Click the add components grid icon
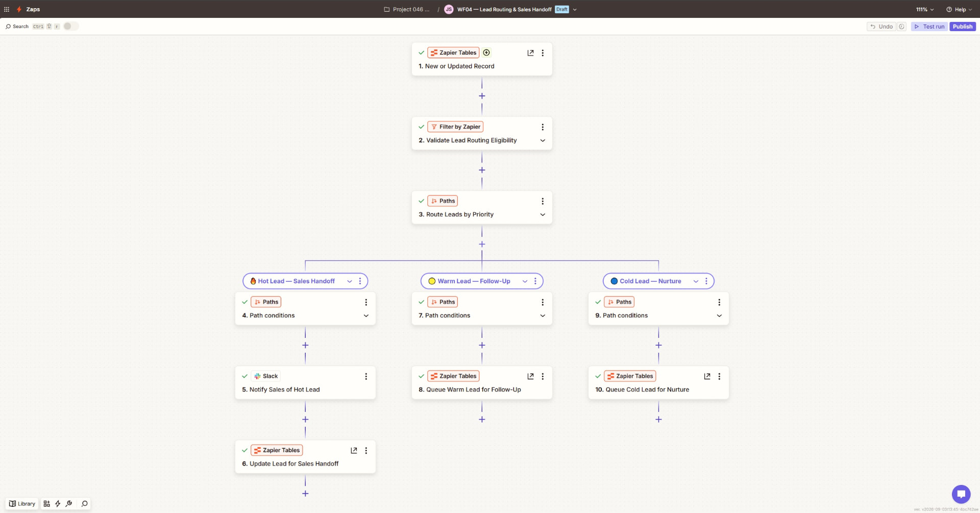980x513 pixels. point(46,503)
